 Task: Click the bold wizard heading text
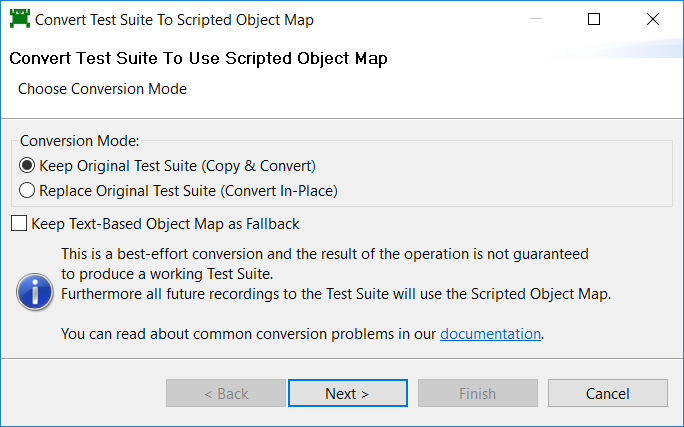coord(198,59)
